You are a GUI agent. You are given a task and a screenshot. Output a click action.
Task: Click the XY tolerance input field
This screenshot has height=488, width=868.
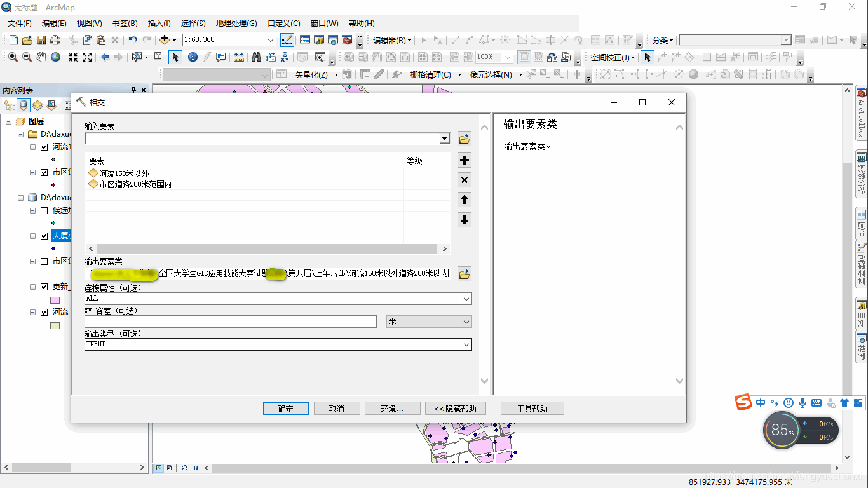231,322
